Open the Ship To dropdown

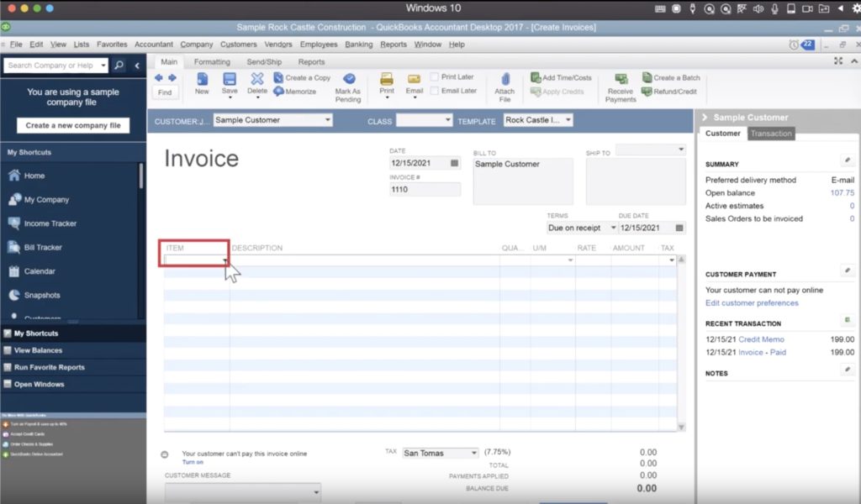681,150
